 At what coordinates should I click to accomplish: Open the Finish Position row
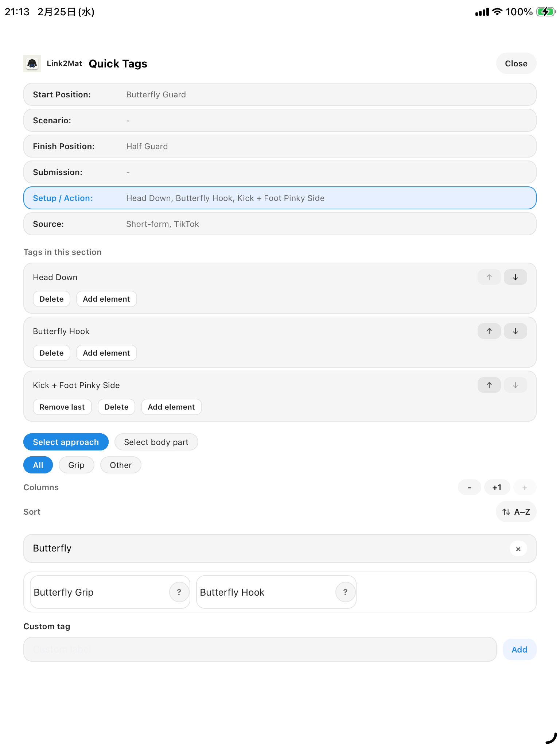click(x=280, y=146)
